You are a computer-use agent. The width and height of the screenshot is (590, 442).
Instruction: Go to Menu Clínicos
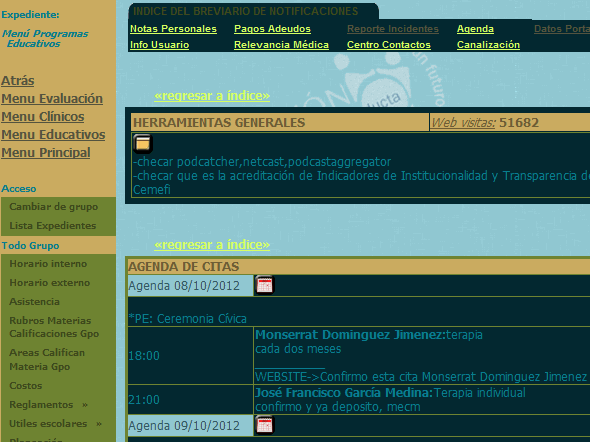click(x=43, y=117)
